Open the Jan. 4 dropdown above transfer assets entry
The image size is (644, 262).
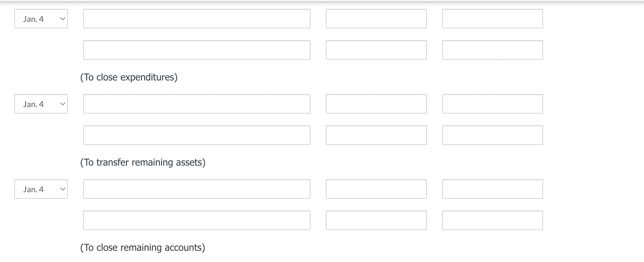(41, 104)
